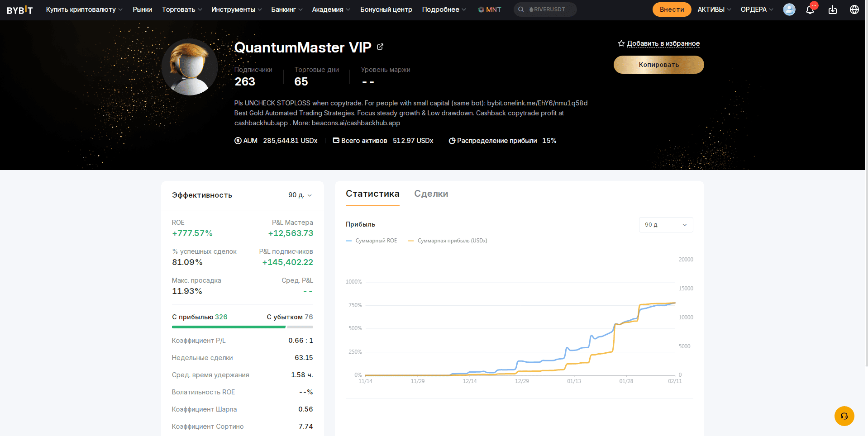Viewport: 868px width, 436px height.
Task: Click the search magnifier icon
Action: pyautogui.click(x=521, y=9)
